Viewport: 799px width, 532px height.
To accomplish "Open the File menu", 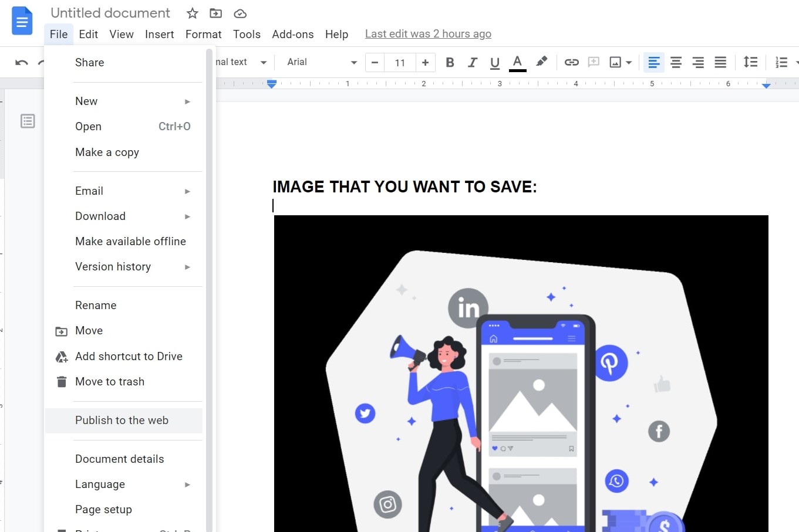I will (x=59, y=34).
